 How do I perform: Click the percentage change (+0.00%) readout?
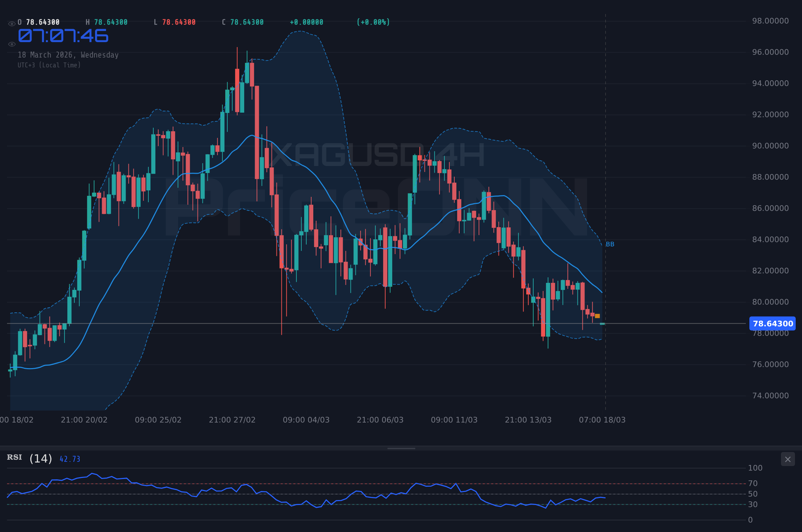click(373, 22)
